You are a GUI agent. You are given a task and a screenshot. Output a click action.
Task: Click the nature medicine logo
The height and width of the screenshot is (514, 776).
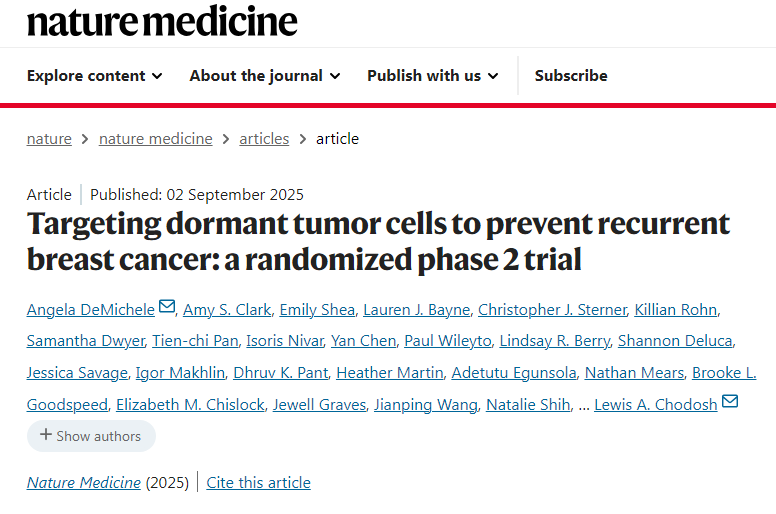point(162,22)
